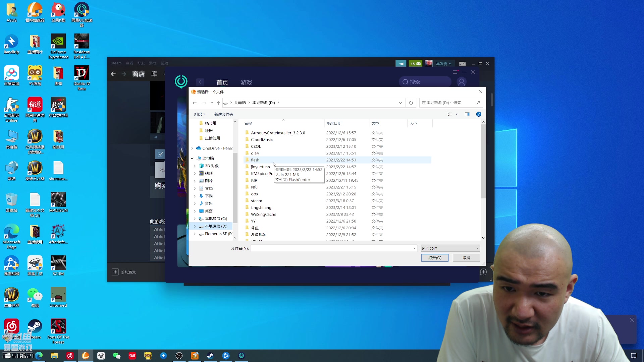This screenshot has width=644, height=362.
Task: Open Steam from the taskbar
Action: 210,356
